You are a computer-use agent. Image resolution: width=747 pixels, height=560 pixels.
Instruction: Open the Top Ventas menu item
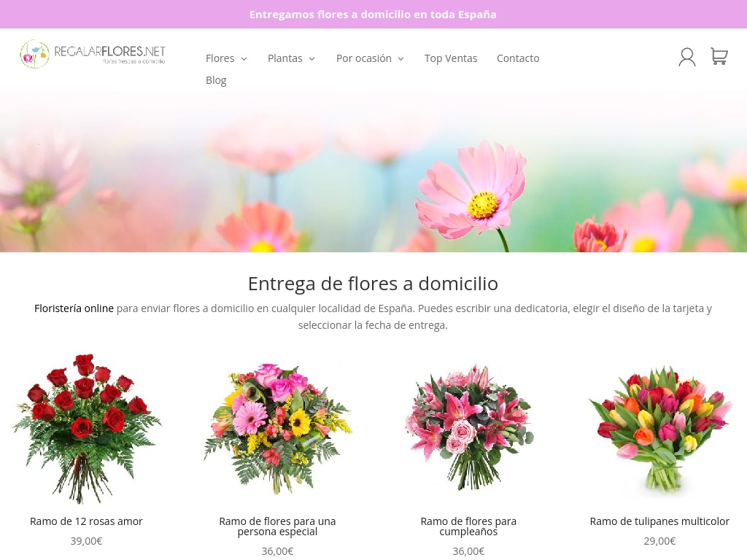pos(451,58)
